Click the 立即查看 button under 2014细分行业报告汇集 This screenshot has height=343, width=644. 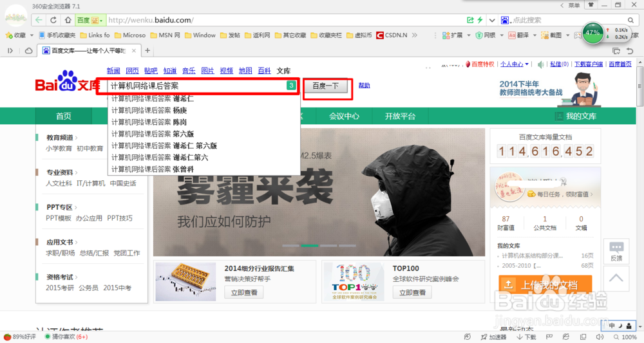click(244, 293)
